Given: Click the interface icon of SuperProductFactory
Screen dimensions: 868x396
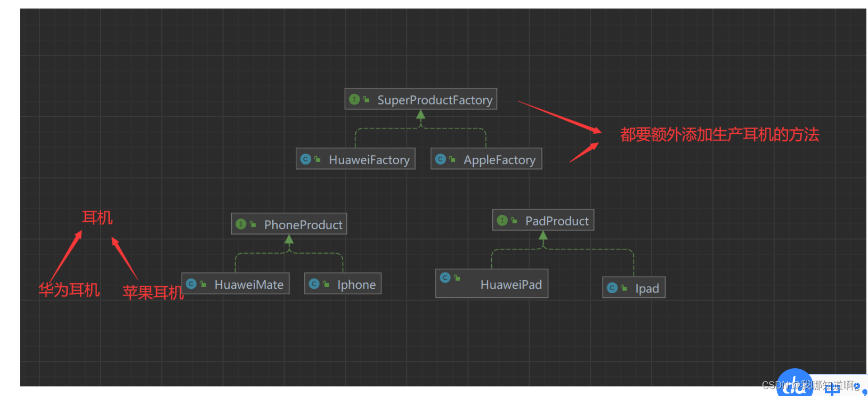Looking at the screenshot, I should point(354,99).
